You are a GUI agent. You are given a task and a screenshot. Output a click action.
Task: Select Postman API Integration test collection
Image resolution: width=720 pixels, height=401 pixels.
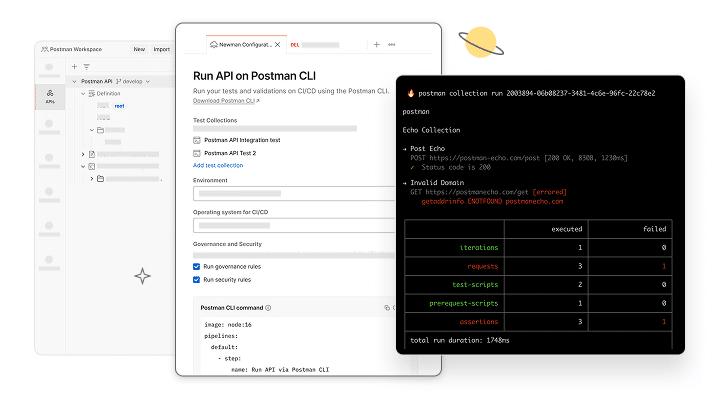[242, 140]
